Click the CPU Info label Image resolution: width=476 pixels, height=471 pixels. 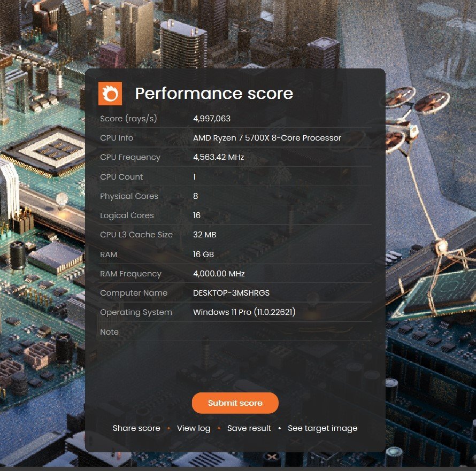(x=117, y=138)
